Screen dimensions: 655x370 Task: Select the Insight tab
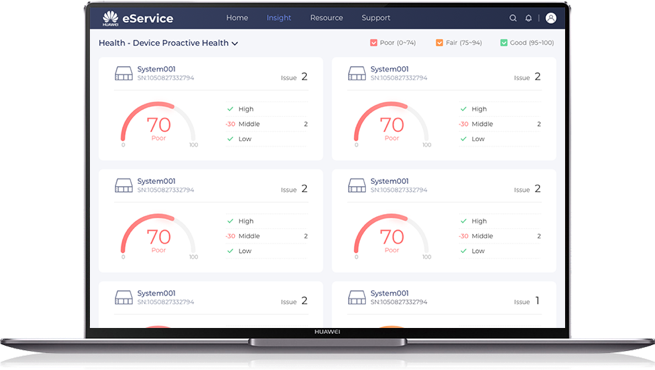click(x=279, y=18)
